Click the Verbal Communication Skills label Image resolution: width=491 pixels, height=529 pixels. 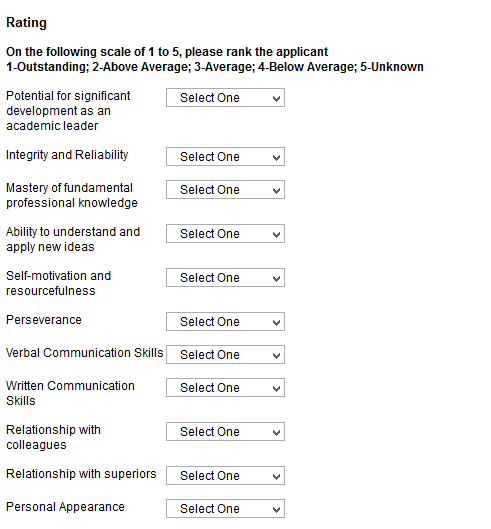tap(85, 353)
